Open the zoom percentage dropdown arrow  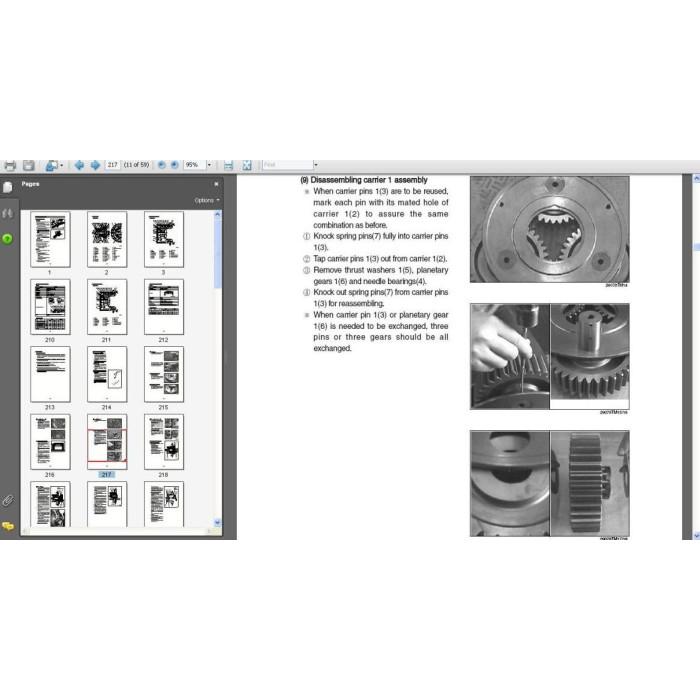(x=209, y=165)
